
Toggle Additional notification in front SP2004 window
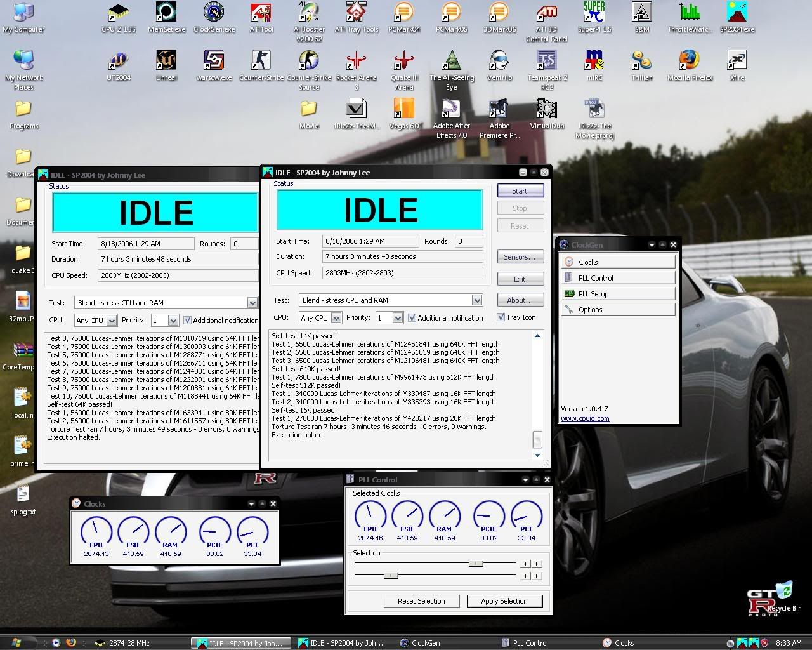[412, 317]
